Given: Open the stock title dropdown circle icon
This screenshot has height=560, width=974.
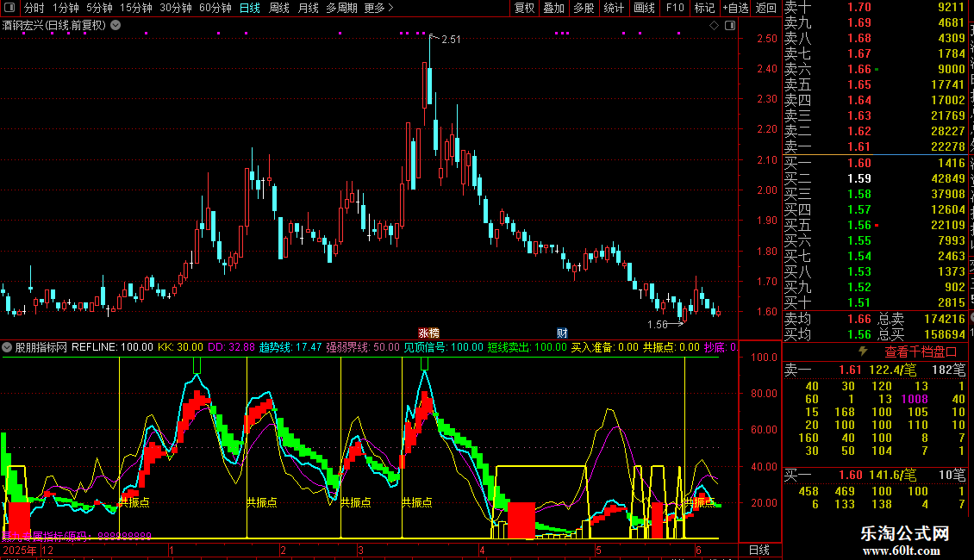Looking at the screenshot, I should pyautogui.click(x=116, y=26).
